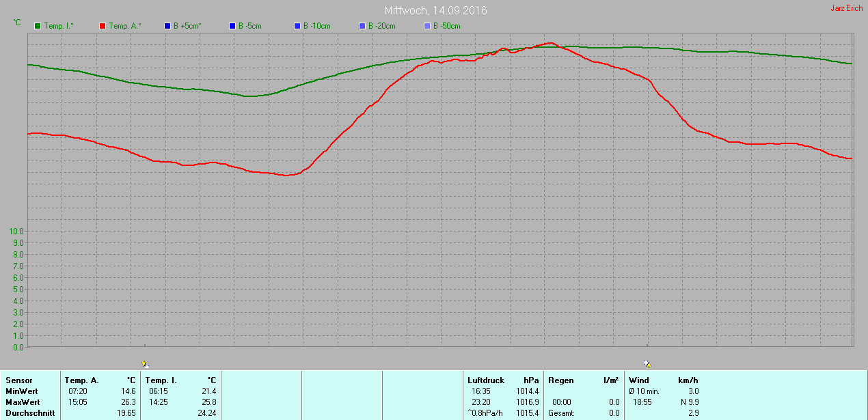The image size is (868, 420).
Task: Click the 'l/m²' rain unit header
Action: (612, 380)
